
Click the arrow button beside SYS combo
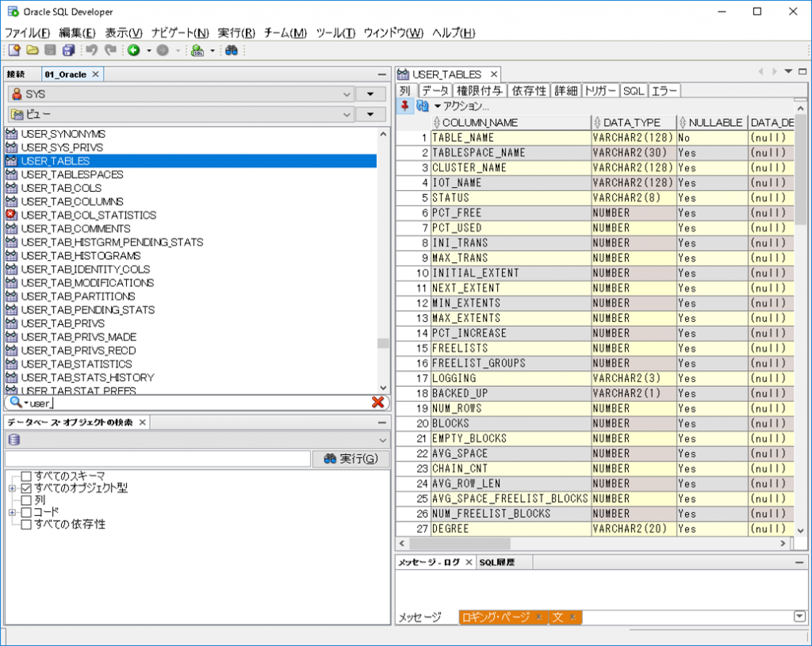[370, 94]
